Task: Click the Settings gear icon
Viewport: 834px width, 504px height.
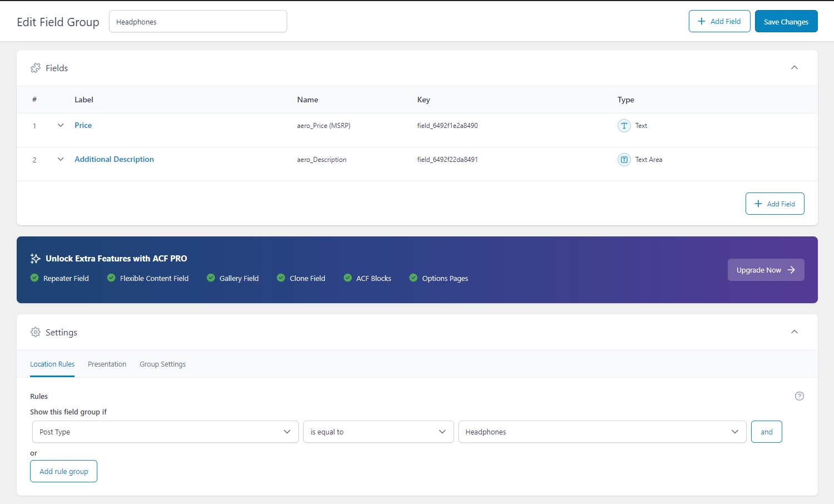Action: pyautogui.click(x=36, y=332)
